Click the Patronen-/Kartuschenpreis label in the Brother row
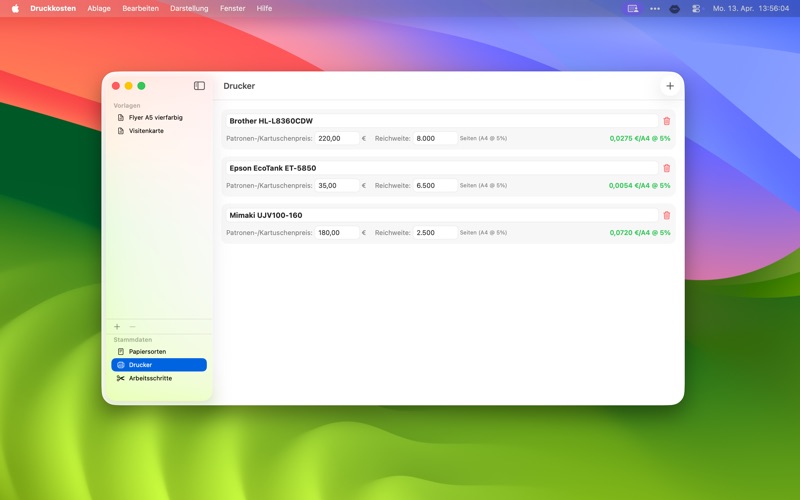Image resolution: width=800 pixels, height=500 pixels. pos(269,138)
